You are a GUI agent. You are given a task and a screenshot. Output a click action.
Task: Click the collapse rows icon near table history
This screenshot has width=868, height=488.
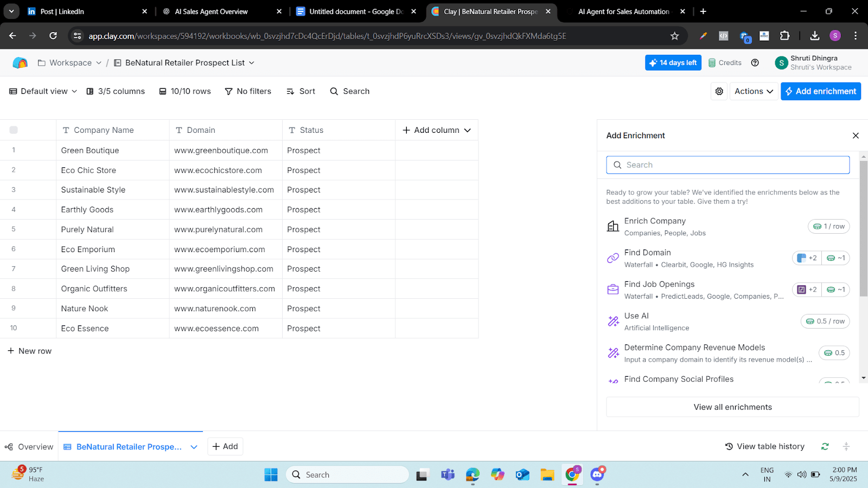click(846, 447)
